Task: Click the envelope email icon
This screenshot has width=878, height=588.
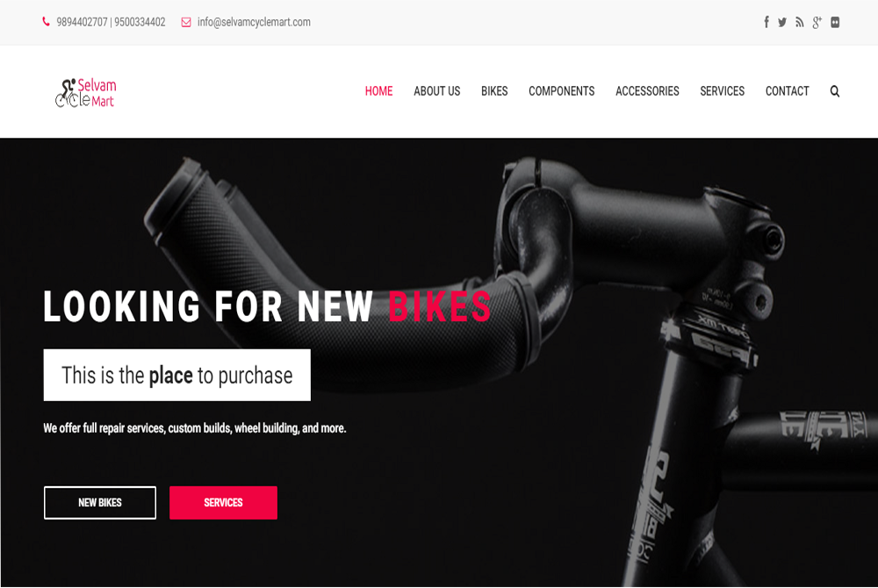Action: 186,22
